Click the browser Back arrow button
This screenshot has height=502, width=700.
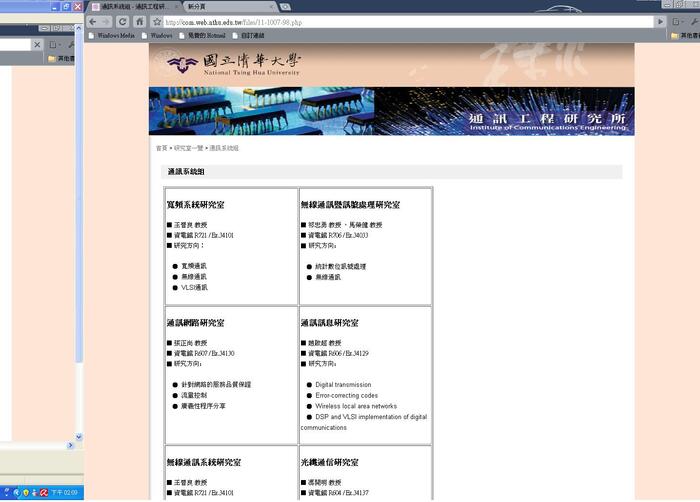click(92, 21)
